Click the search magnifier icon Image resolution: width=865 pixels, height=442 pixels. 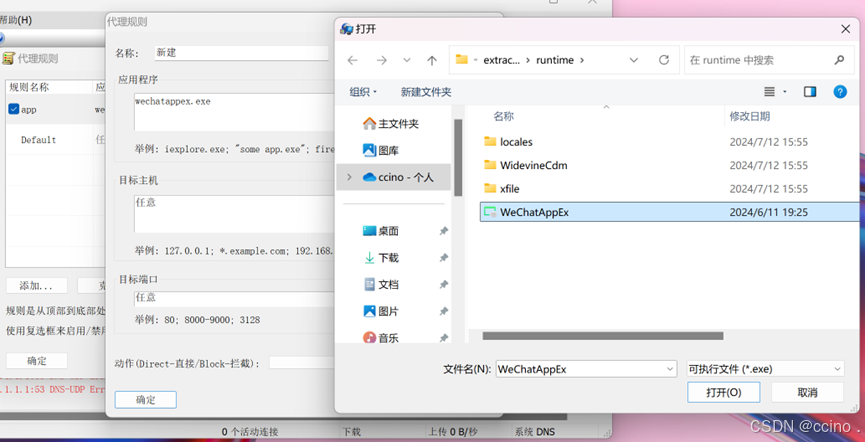(x=839, y=60)
